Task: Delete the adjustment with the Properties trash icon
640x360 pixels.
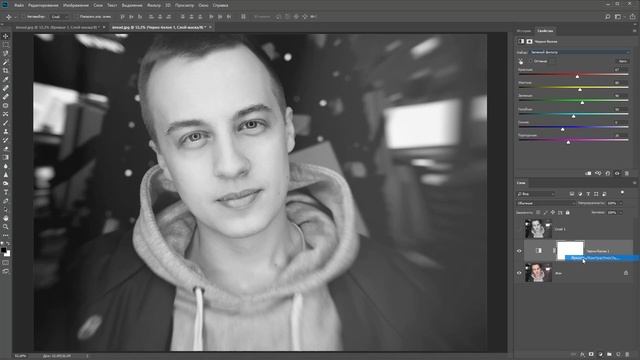Action: 627,173
